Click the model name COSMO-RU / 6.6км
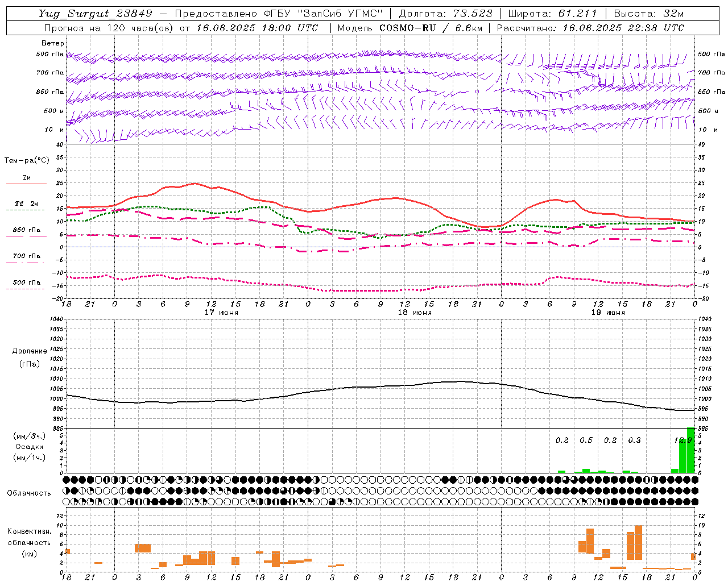The height and width of the screenshot is (582, 728). (x=431, y=28)
